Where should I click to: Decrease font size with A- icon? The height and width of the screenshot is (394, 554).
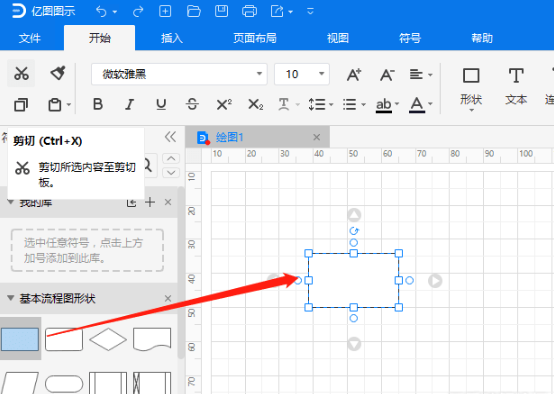(x=387, y=75)
